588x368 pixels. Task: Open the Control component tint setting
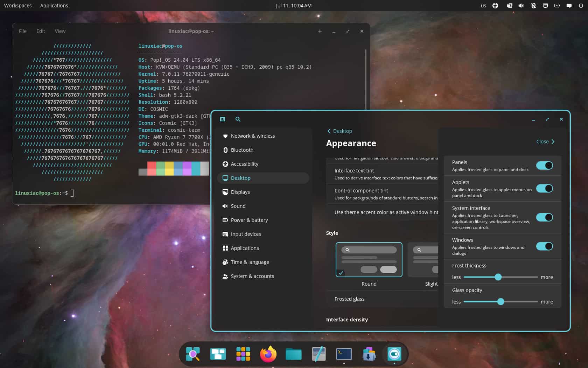[x=382, y=194]
